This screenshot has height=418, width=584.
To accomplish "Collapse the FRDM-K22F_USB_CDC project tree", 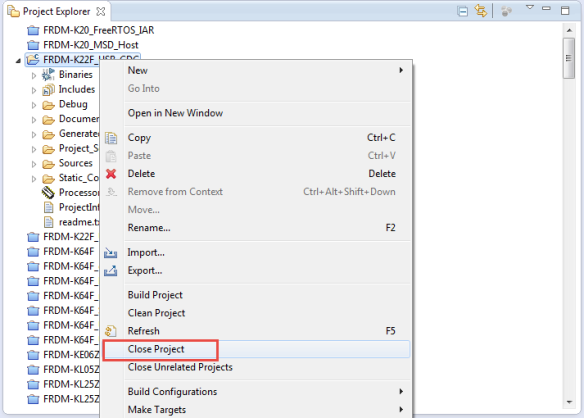I will [x=18, y=60].
